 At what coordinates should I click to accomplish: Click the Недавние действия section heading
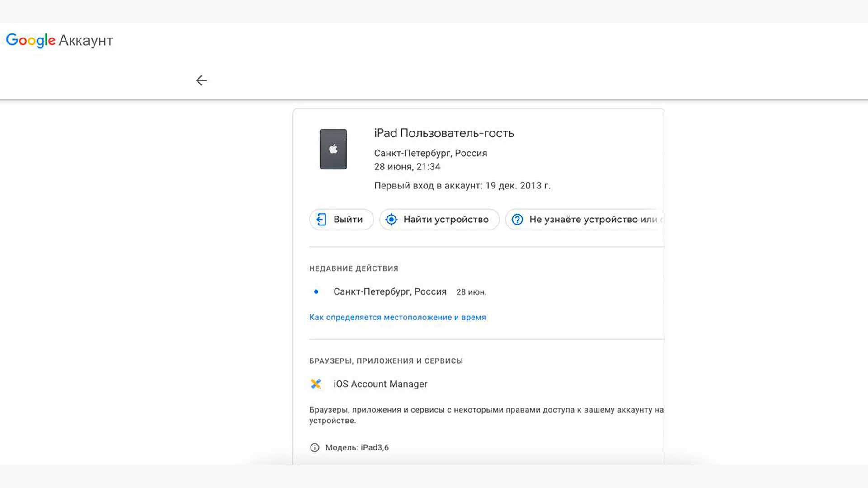pos(354,268)
